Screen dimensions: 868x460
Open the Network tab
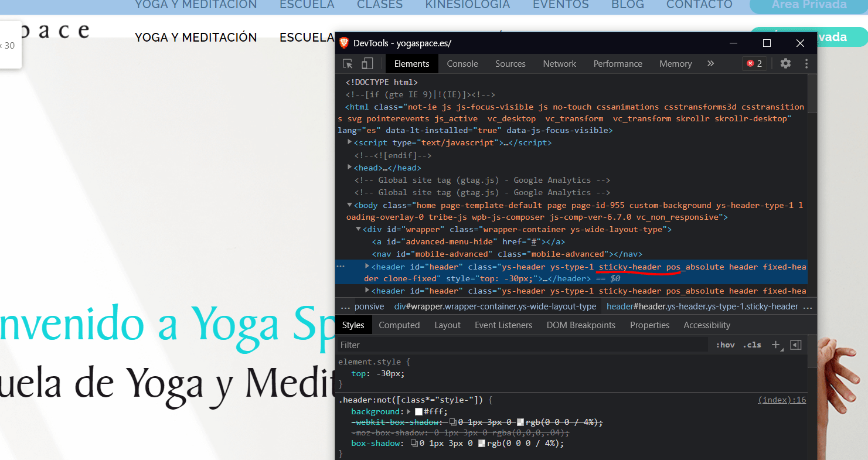pyautogui.click(x=559, y=64)
